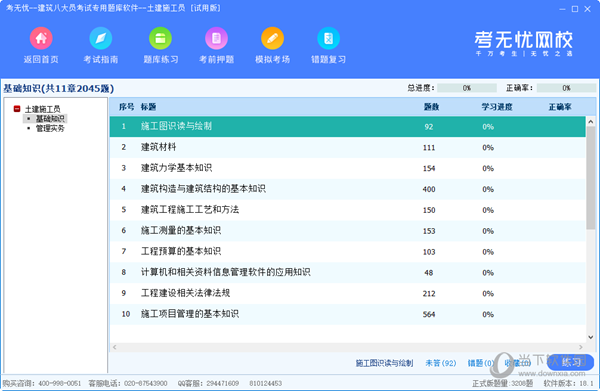Select the row 建筑材料
Screen dimensions: 600x391
pos(347,147)
